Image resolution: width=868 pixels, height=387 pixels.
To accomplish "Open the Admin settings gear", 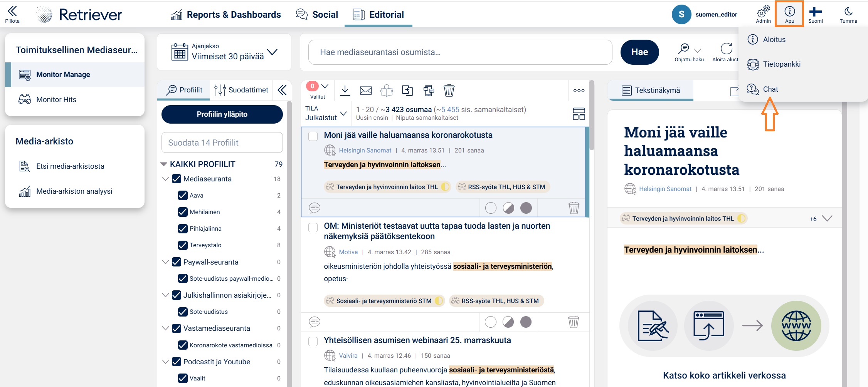I will 763,14.
